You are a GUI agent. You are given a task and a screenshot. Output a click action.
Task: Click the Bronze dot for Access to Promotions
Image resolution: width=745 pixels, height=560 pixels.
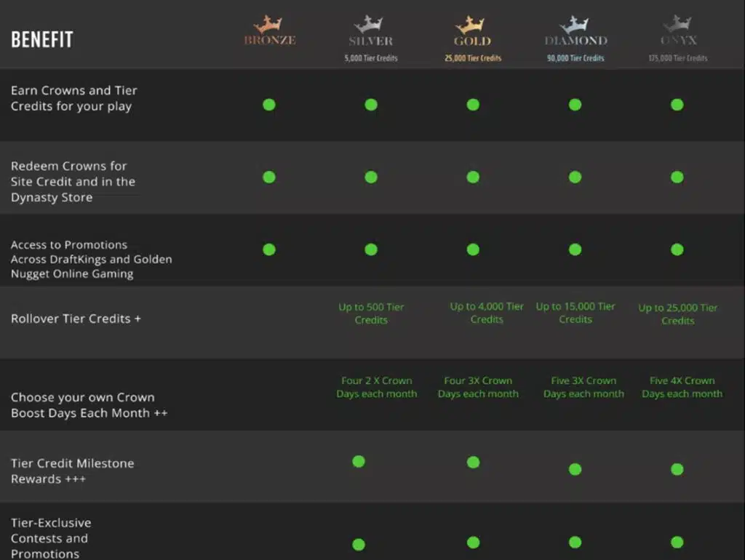point(269,249)
